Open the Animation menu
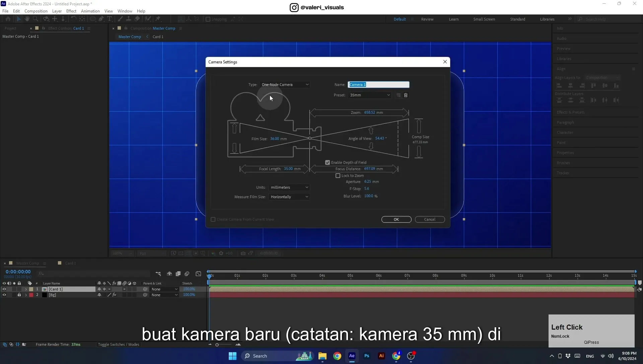Viewport: 643px width, 364px height. (x=90, y=11)
